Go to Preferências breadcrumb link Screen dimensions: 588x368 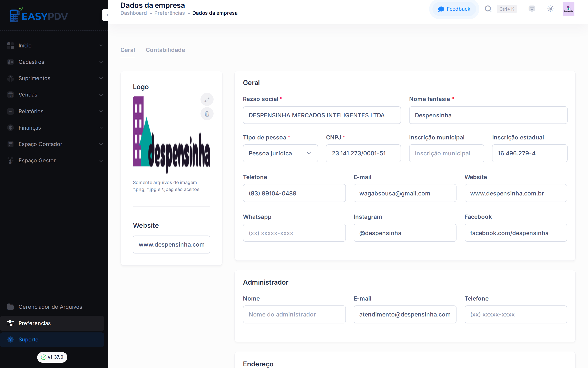[x=169, y=13]
